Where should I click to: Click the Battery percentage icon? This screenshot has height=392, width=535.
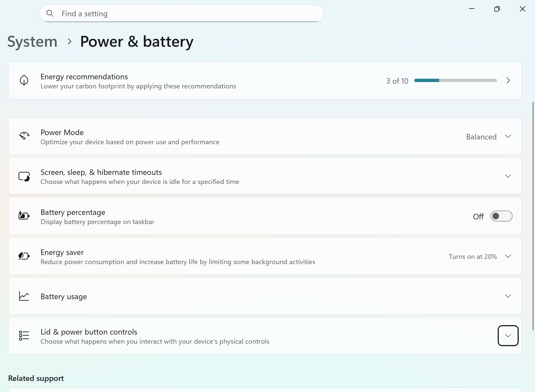[x=24, y=215]
